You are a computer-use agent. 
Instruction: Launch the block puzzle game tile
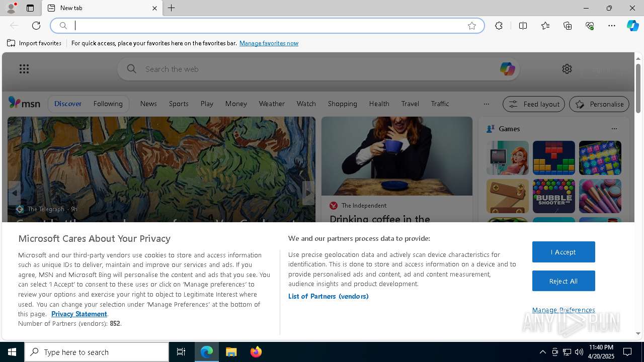(x=554, y=158)
